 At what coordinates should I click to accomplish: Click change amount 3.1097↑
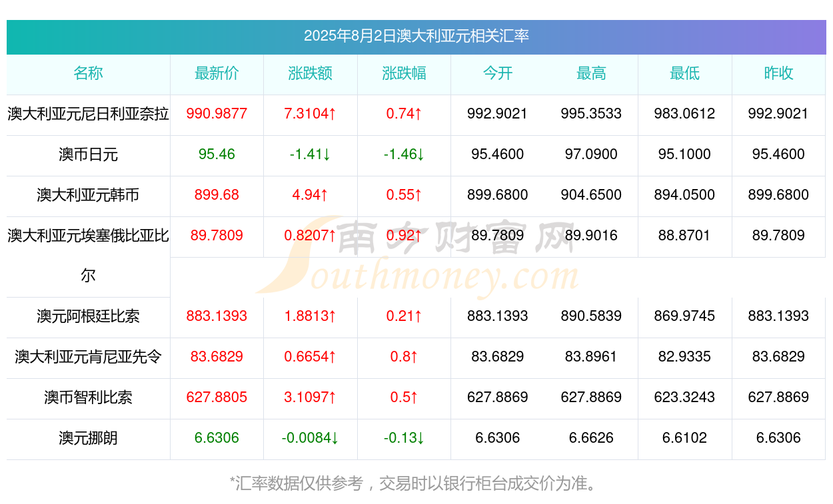(311, 397)
